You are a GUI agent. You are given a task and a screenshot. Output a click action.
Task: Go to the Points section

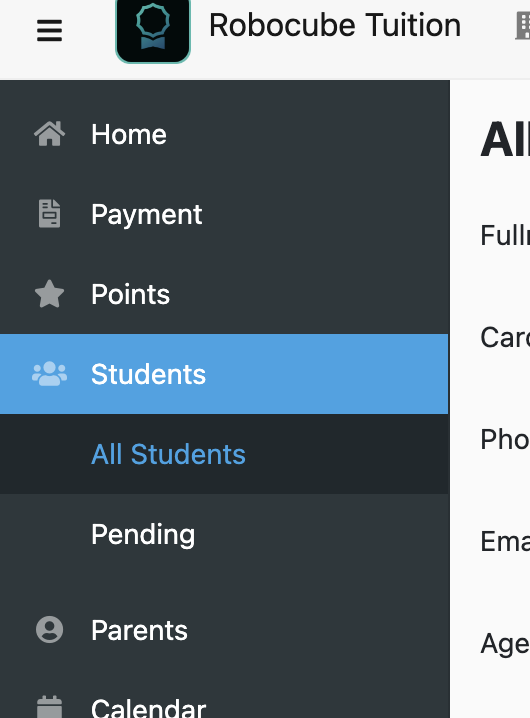[224, 294]
